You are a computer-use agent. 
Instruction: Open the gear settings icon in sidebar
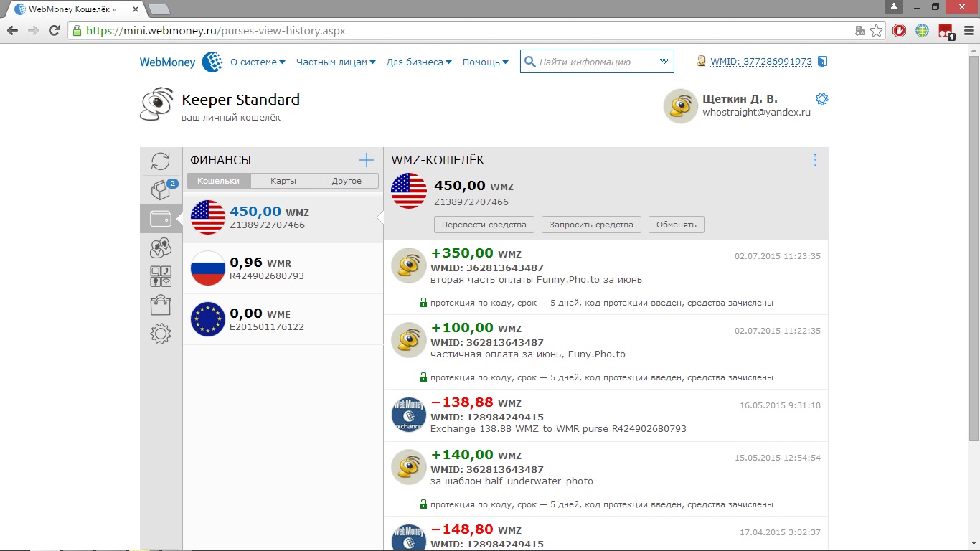point(161,334)
